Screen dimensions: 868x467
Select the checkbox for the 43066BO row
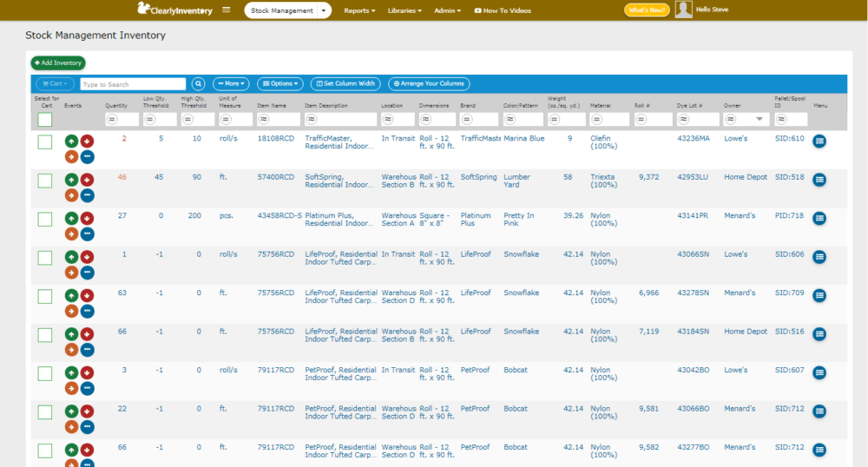coord(45,412)
